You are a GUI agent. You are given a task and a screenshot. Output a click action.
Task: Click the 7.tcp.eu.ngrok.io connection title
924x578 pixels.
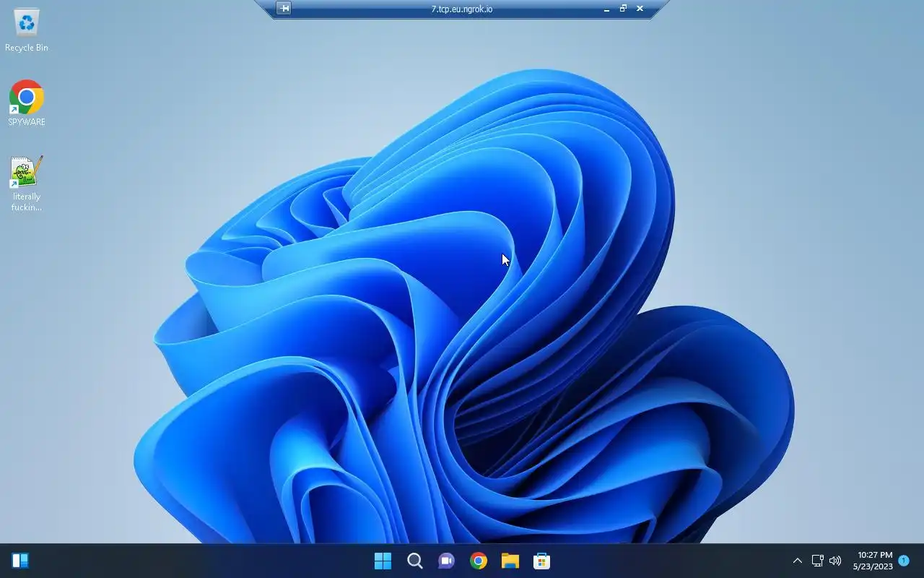462,9
